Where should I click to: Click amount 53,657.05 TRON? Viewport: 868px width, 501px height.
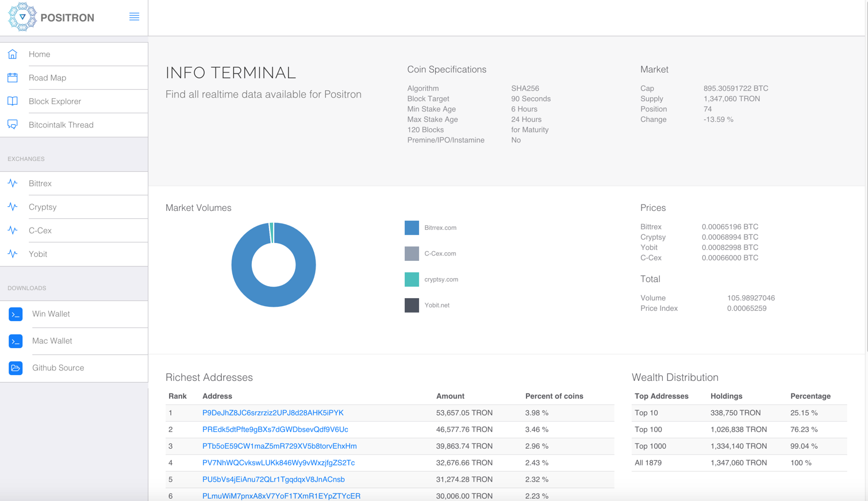click(x=464, y=413)
